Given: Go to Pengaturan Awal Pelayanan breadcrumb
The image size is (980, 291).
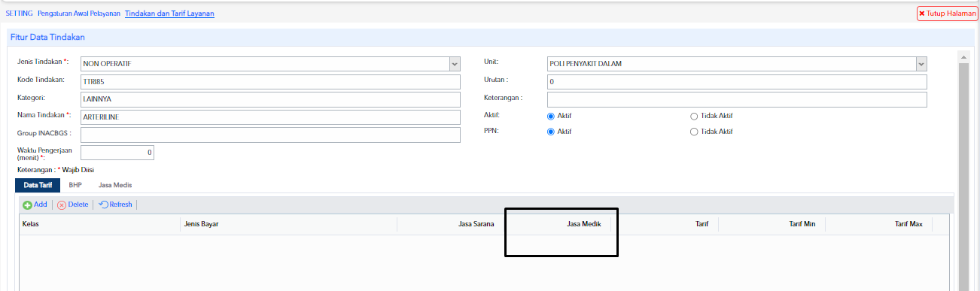Looking at the screenshot, I should point(79,14).
